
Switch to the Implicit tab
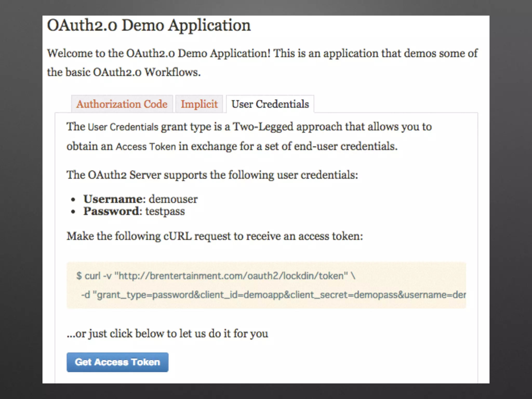tap(199, 104)
